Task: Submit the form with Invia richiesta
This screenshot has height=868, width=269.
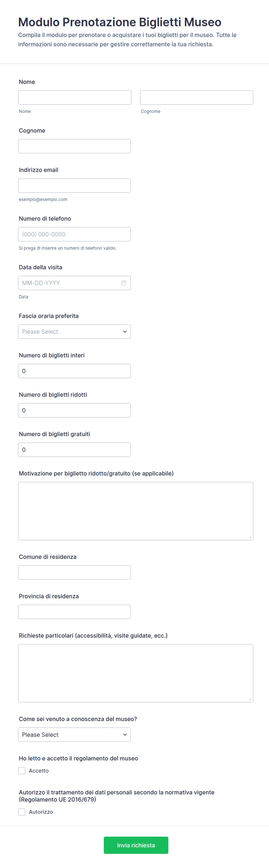Action: (136, 845)
